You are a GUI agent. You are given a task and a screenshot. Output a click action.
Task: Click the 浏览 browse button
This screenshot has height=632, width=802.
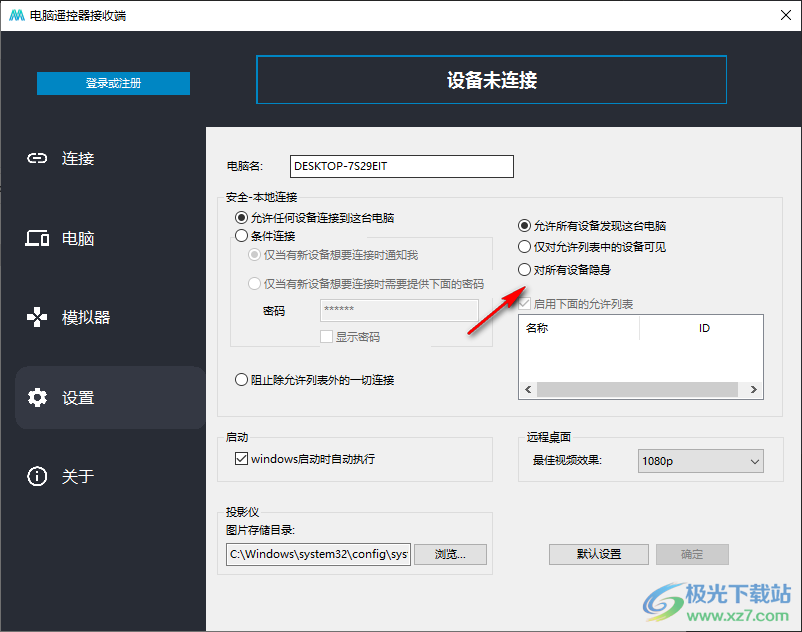(450, 554)
